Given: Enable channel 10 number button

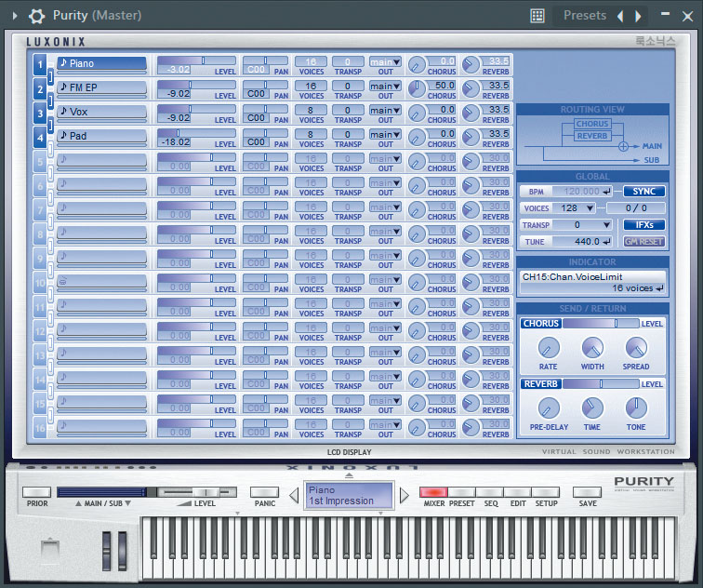Looking at the screenshot, I should click(x=40, y=283).
